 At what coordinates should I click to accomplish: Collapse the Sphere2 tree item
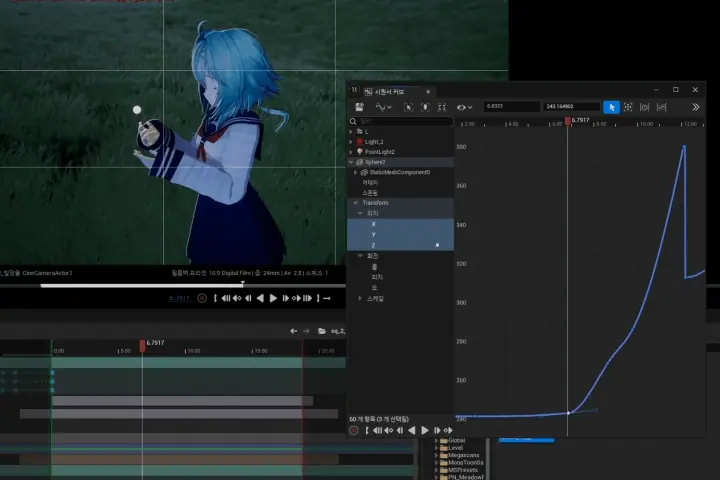pos(351,162)
